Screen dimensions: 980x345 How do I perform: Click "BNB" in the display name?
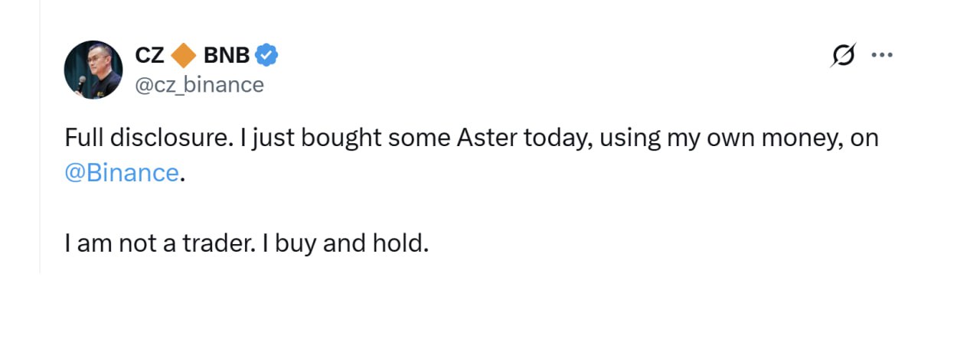pos(227,55)
